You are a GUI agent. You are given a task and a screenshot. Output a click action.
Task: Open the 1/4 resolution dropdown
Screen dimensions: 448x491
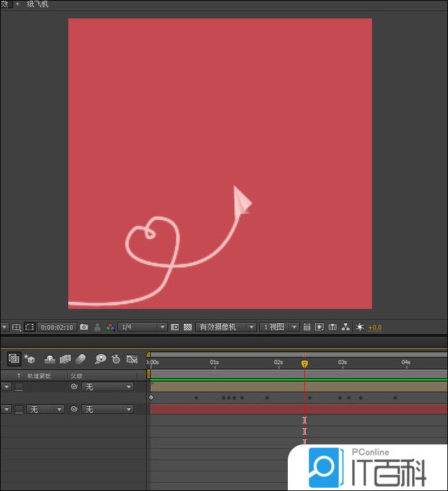click(142, 327)
